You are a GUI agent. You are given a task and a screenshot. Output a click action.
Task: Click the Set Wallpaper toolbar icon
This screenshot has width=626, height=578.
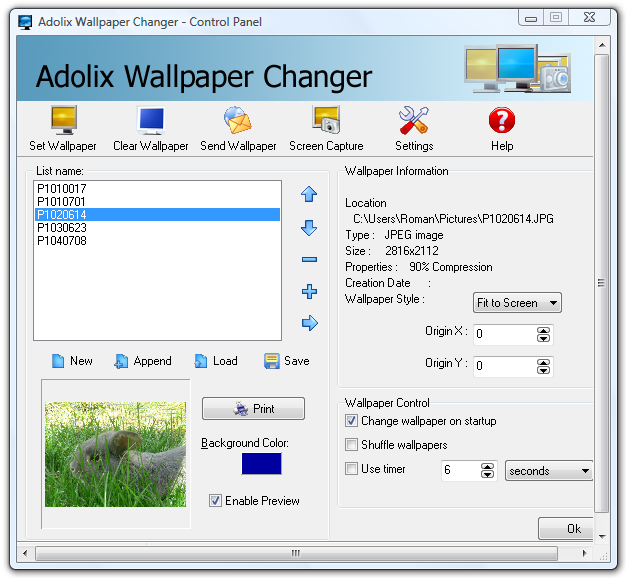pos(63,120)
